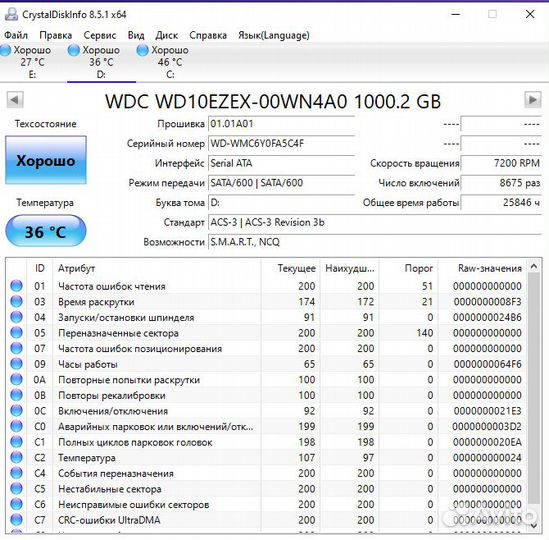This screenshot has height=540, width=549.
Task: Click the 8675 раз power-on count value
Action: 501,183
